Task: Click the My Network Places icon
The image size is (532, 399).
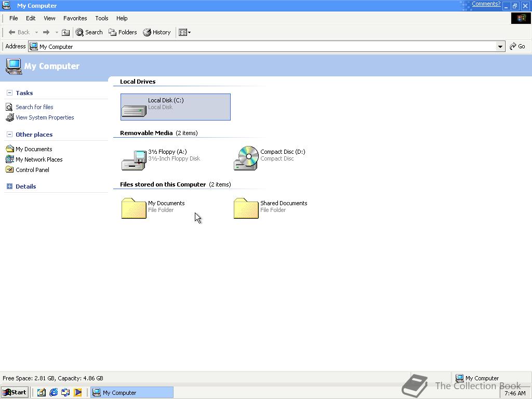Action: 10,159
